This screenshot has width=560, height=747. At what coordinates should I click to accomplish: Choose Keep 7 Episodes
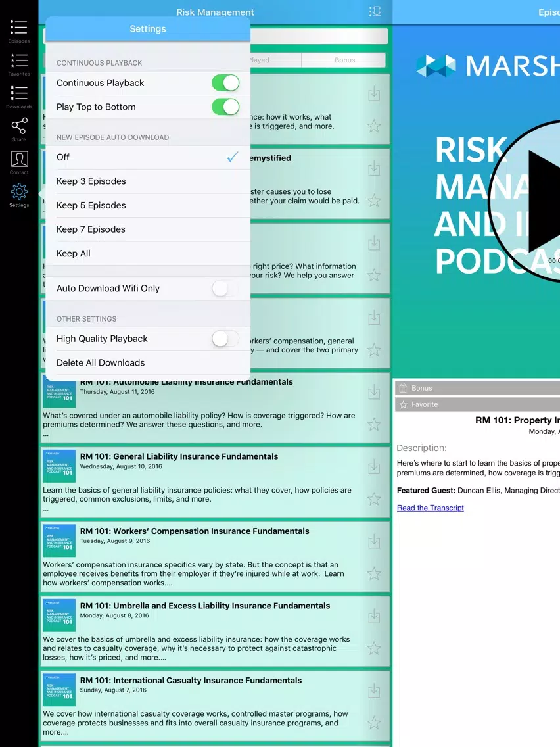click(x=148, y=229)
